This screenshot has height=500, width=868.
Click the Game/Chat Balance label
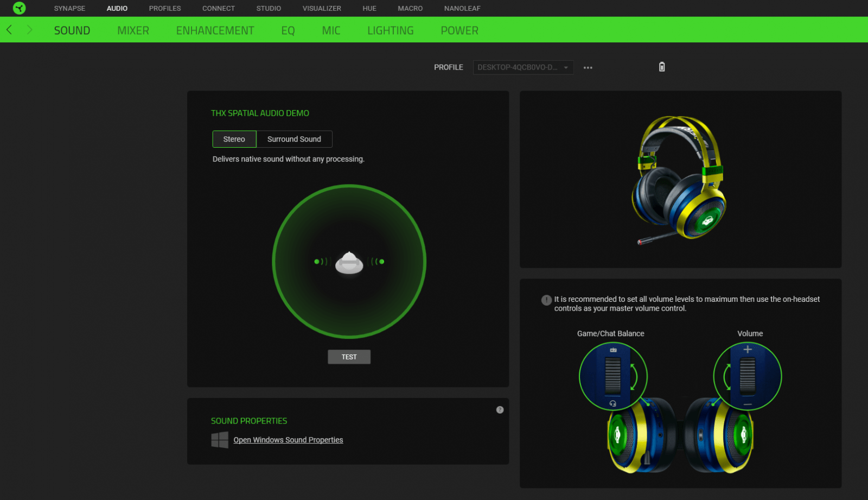pos(611,333)
